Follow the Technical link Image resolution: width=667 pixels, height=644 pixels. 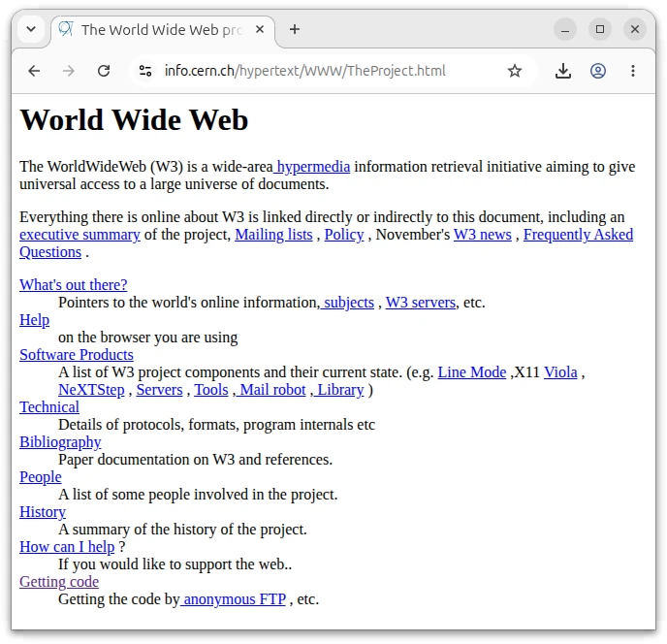[x=49, y=407]
